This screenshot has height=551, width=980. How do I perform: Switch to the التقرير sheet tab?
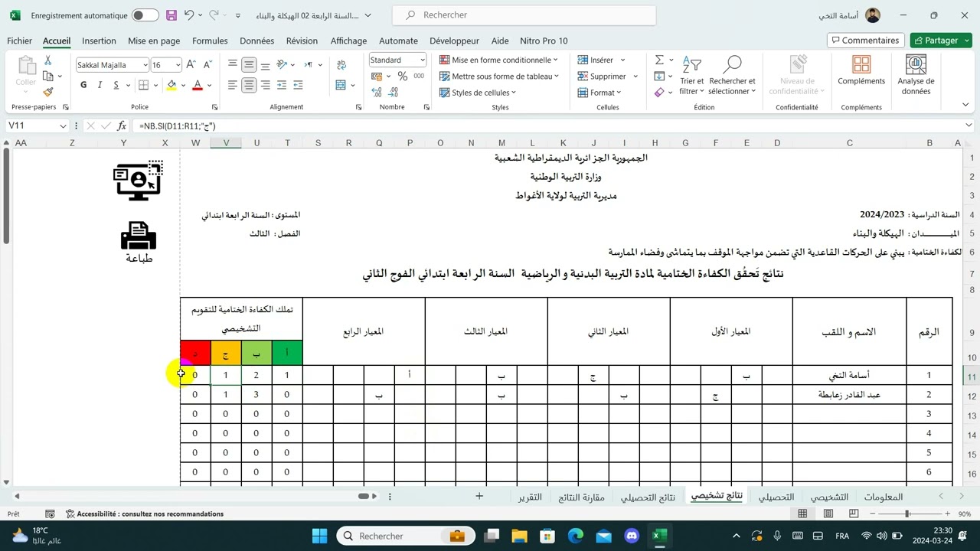click(530, 497)
